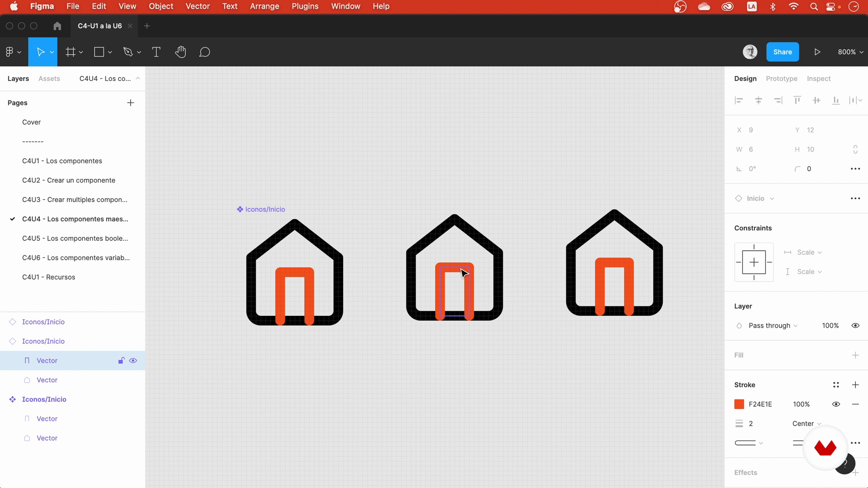Screen dimensions: 868x488
Task: Open a new tab with plus icon
Action: point(147,26)
